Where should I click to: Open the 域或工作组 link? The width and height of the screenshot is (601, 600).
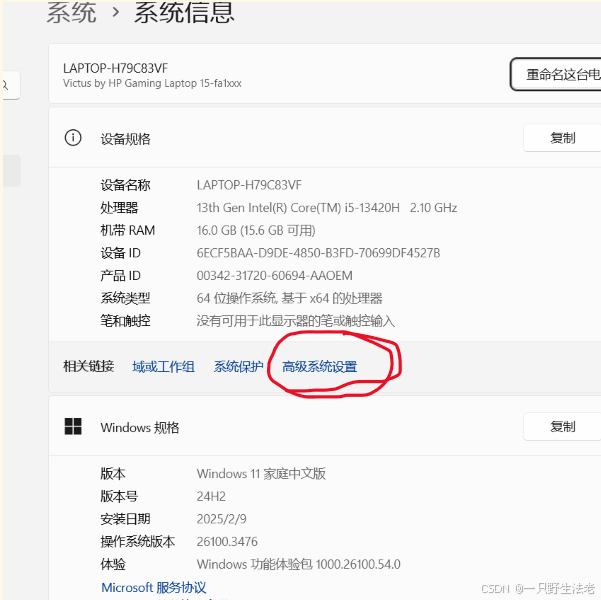163,367
